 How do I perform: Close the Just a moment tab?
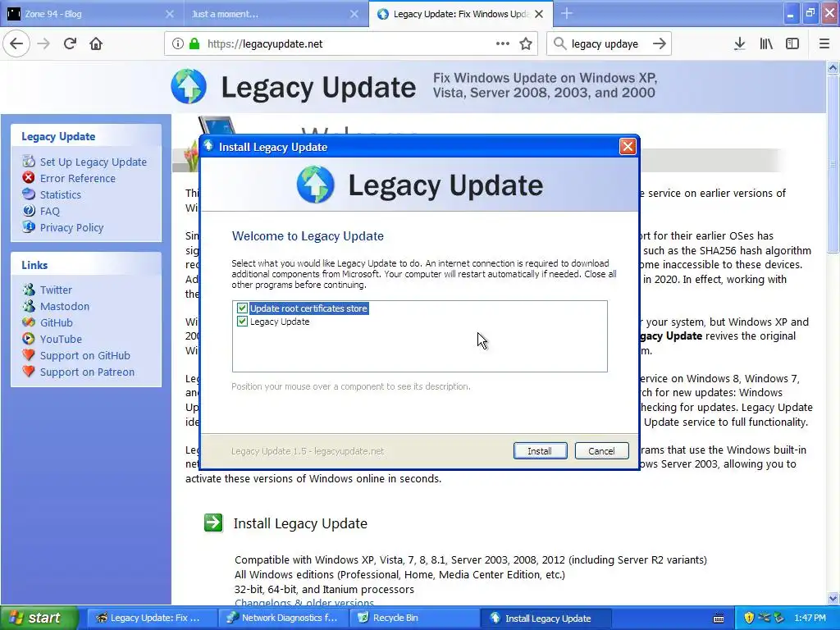tap(354, 14)
